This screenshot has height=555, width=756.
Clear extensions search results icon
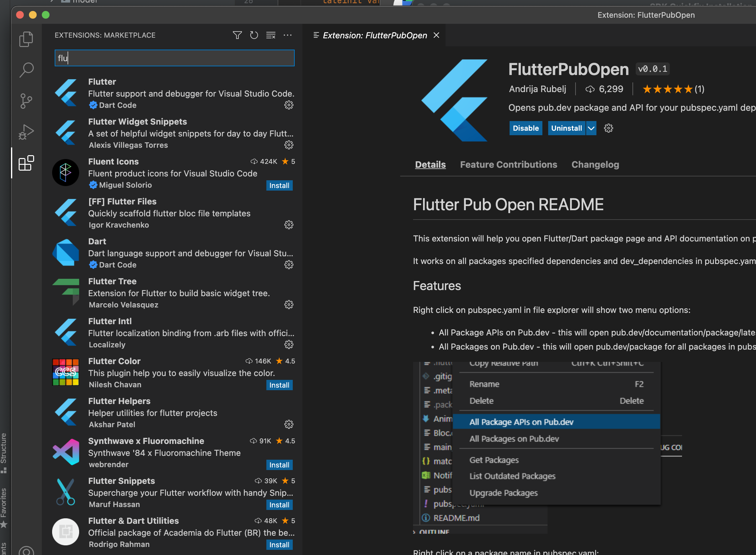pyautogui.click(x=271, y=35)
